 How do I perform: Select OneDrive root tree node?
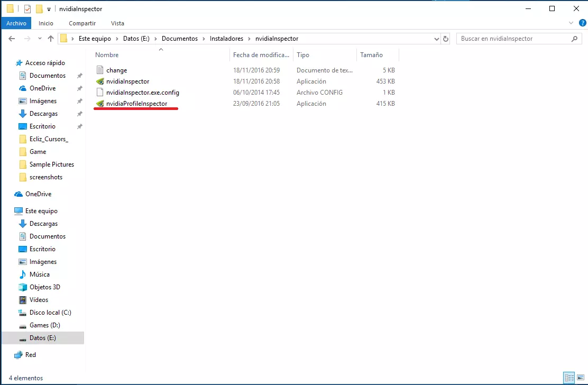click(x=38, y=194)
